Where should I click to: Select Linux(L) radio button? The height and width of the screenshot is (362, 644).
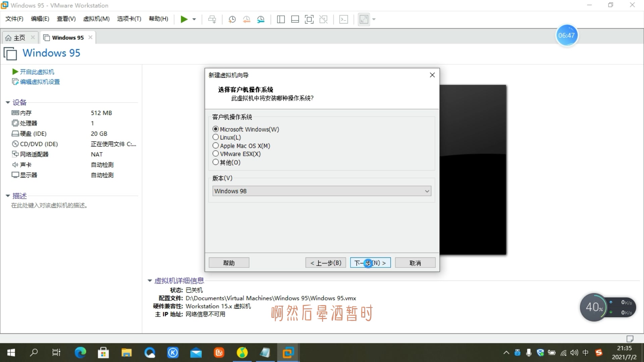tap(216, 137)
